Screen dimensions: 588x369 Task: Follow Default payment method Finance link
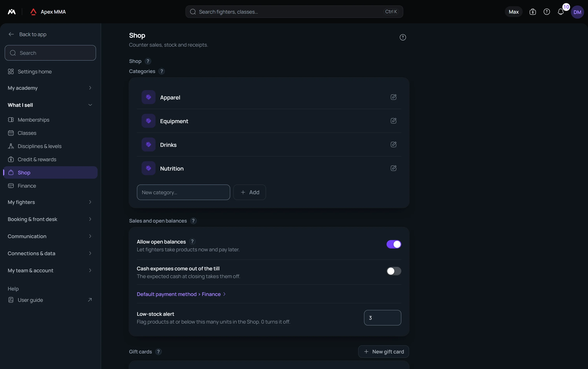(181, 294)
